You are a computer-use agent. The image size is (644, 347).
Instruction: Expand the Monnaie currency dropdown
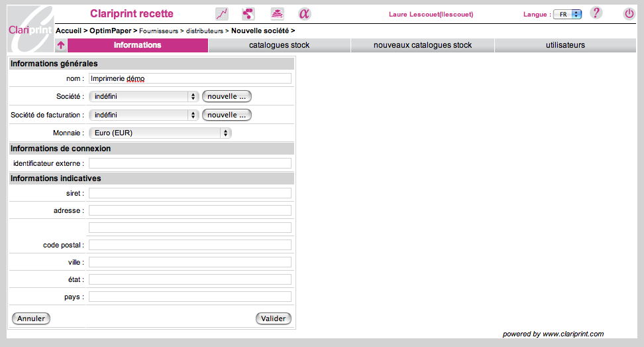[x=160, y=133]
